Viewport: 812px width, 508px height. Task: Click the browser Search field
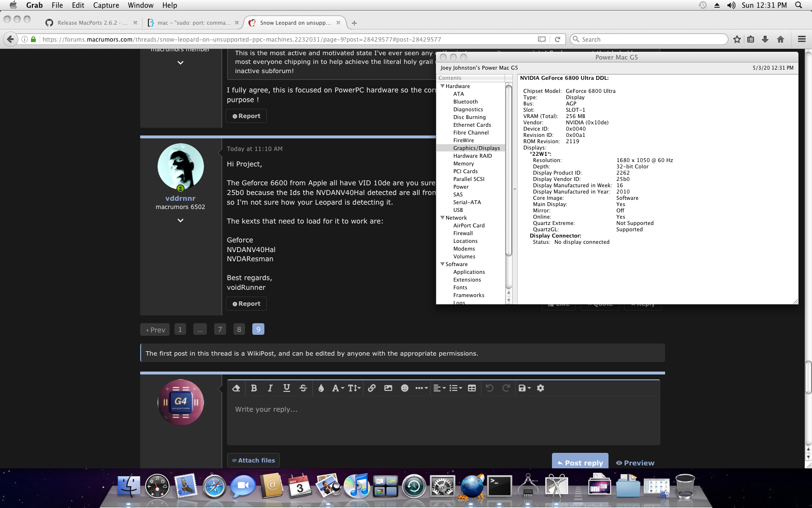coord(649,39)
